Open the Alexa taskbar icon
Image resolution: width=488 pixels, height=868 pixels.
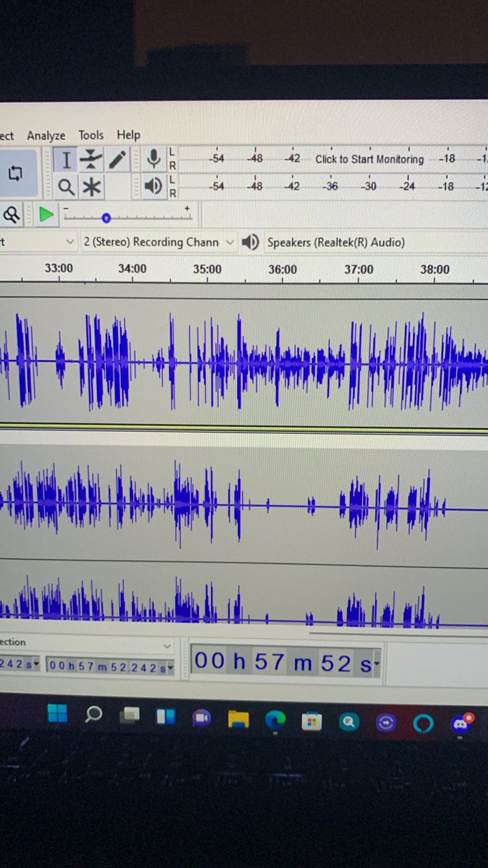point(423,723)
